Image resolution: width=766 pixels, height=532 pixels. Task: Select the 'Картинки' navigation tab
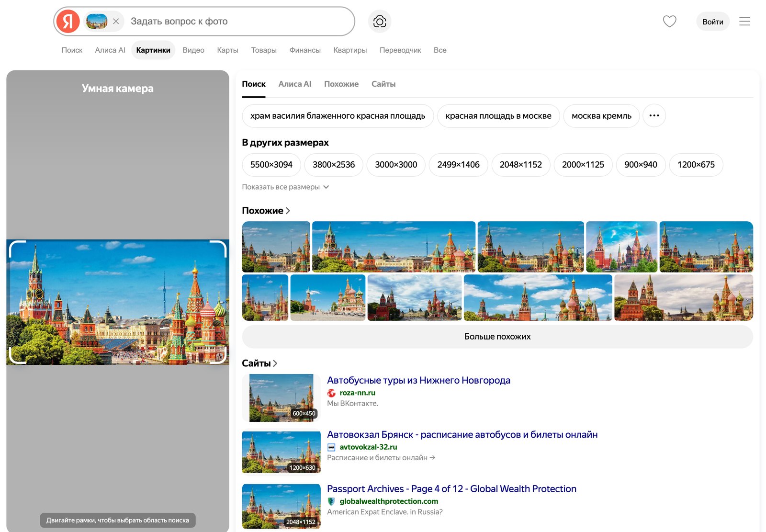153,50
